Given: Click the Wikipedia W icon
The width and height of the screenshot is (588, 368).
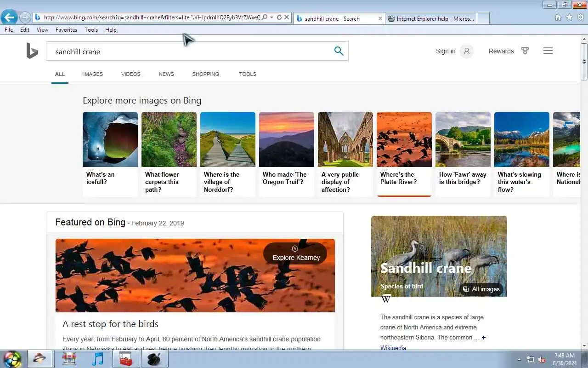Looking at the screenshot, I should click(386, 299).
